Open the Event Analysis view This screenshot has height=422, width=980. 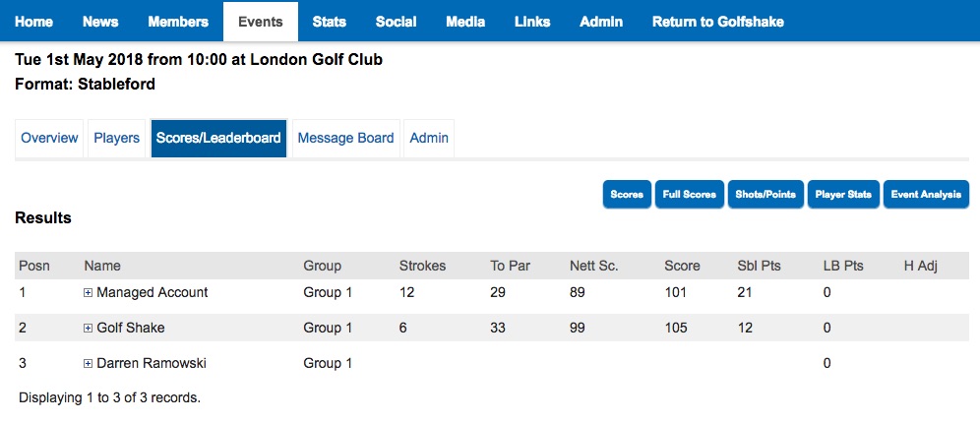926,195
